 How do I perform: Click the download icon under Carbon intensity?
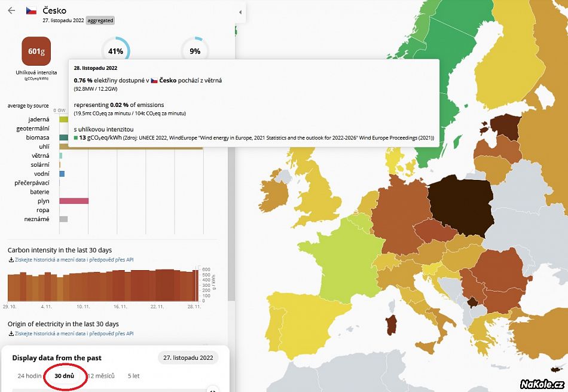(x=11, y=260)
